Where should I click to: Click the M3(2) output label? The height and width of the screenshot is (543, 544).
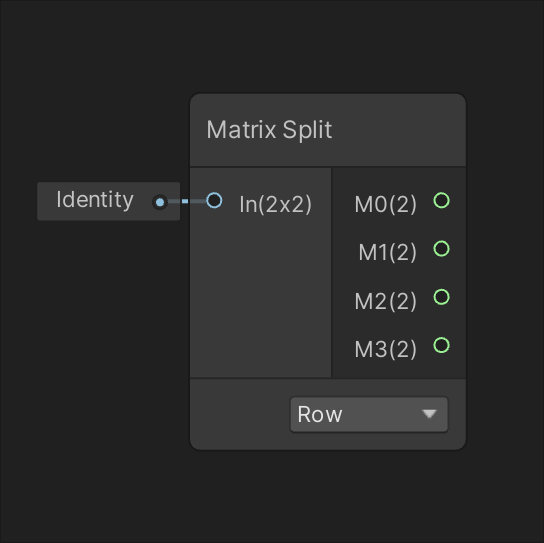(x=385, y=349)
